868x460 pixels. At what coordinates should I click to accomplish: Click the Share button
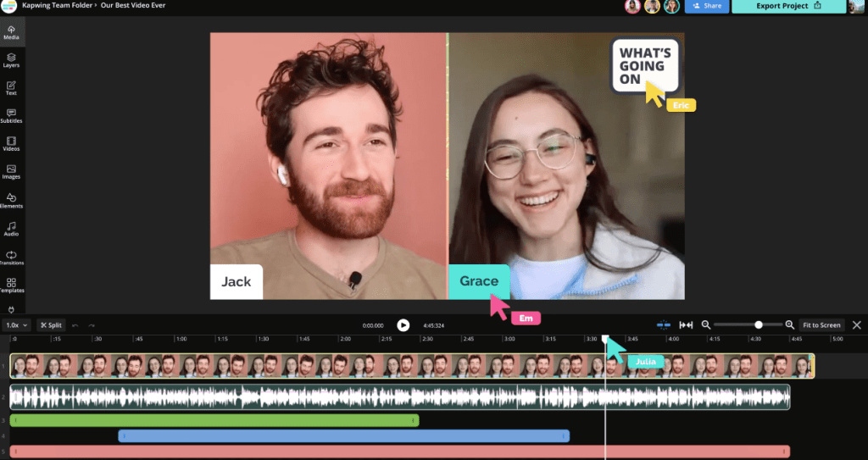[707, 6]
